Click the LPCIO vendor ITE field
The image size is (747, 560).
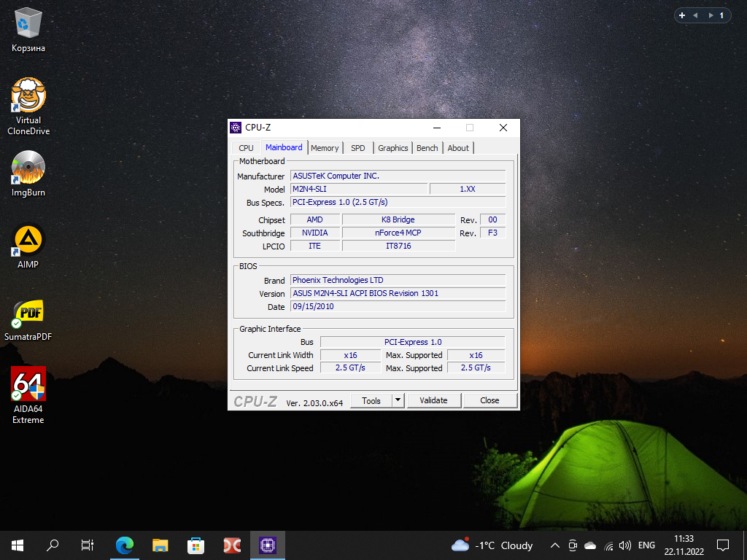[x=315, y=246]
